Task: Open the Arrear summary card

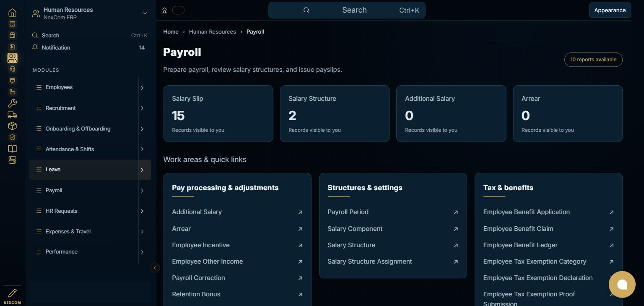Action: 568,114
